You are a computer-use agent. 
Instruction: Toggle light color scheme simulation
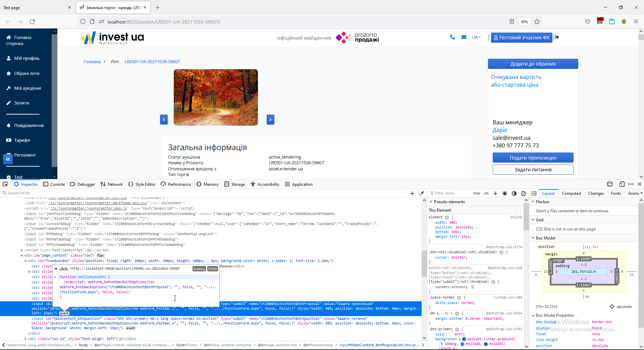505,193
